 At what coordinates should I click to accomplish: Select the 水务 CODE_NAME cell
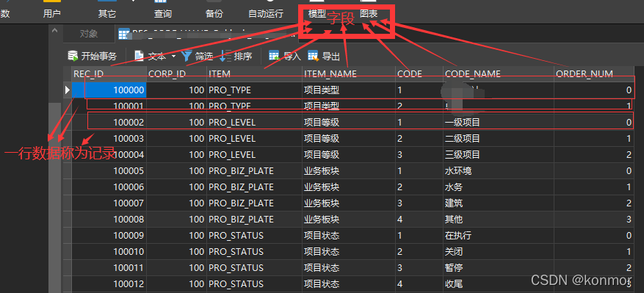(499, 187)
